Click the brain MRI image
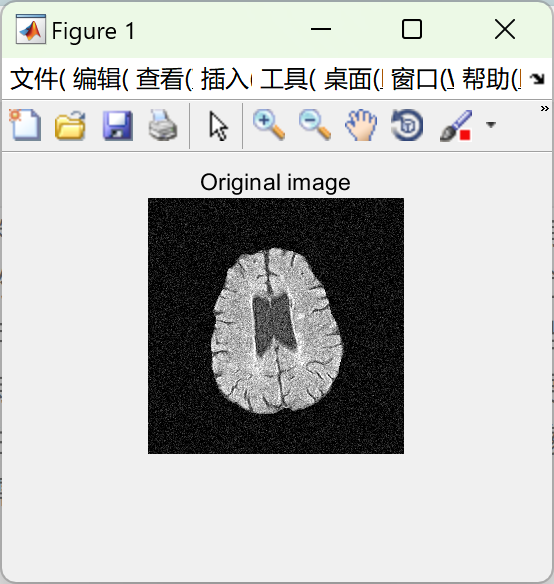Viewport: 554px width, 584px height. (x=276, y=326)
